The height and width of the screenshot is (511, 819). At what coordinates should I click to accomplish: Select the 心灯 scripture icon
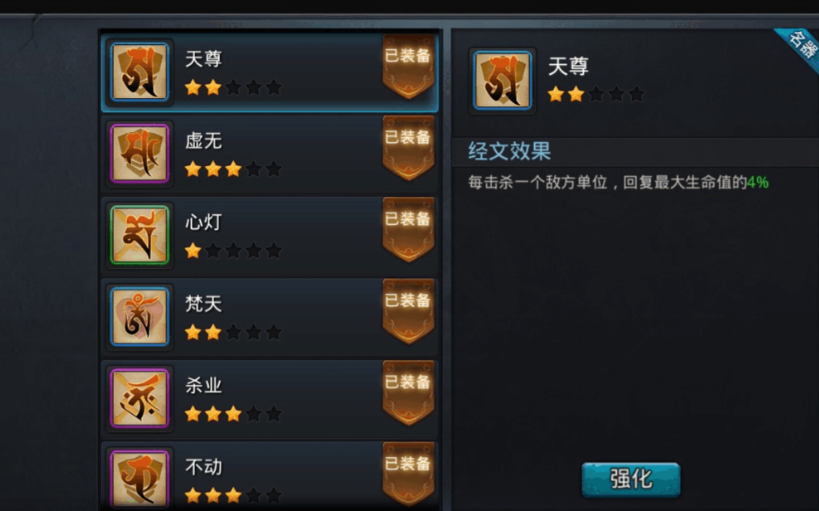point(139,235)
